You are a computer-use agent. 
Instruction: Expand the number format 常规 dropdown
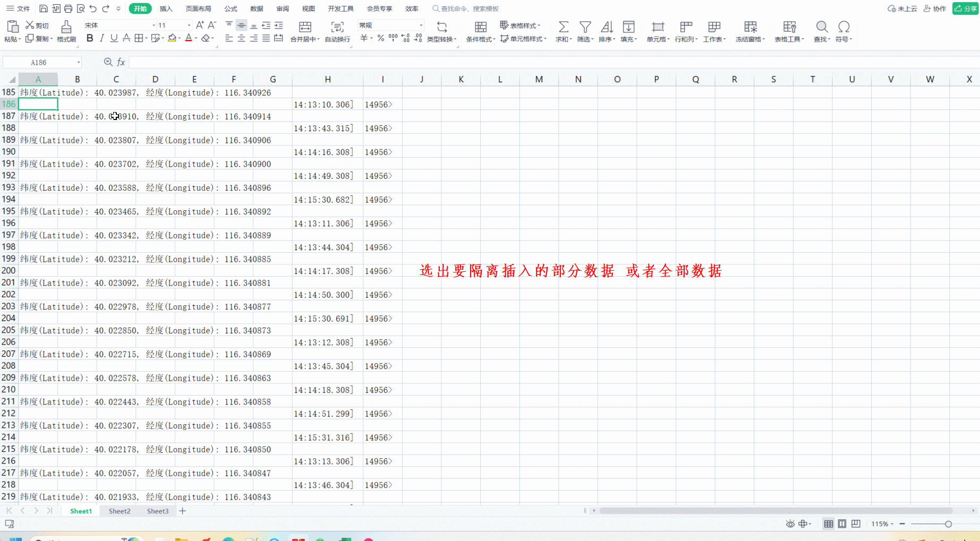click(x=420, y=25)
